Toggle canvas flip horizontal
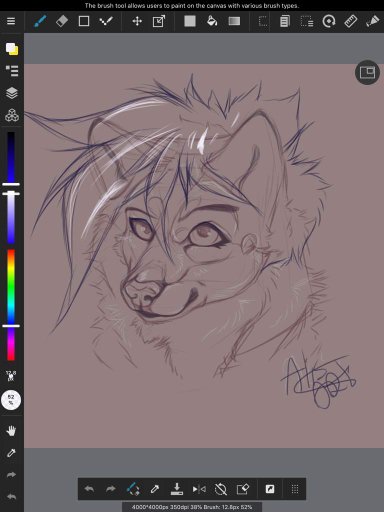The image size is (384, 512). 199,489
